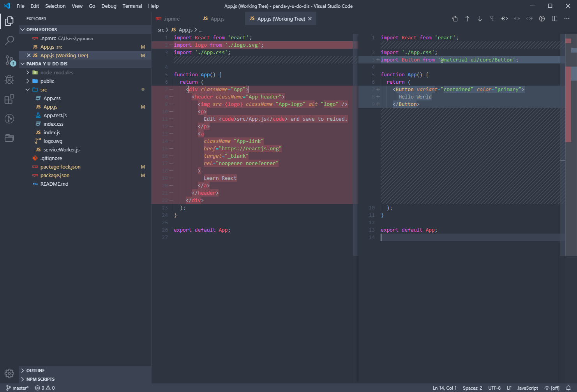Click LF end-of-line selector

(x=509, y=388)
